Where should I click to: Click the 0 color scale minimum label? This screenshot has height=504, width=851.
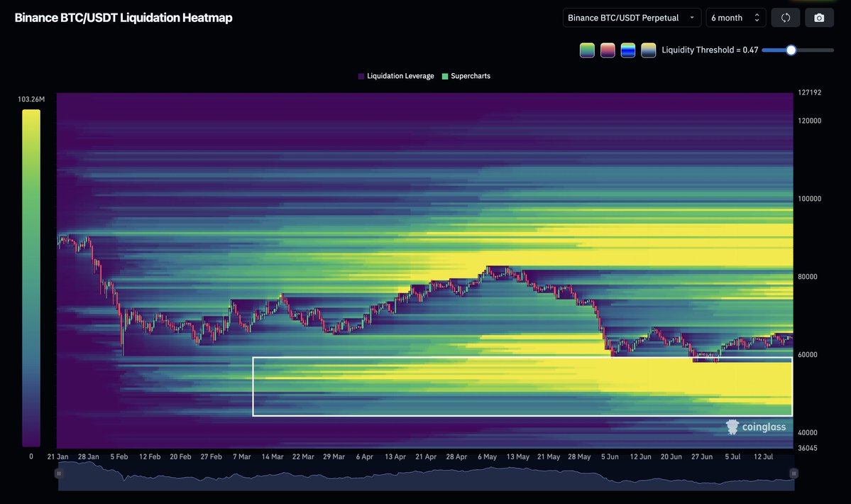tap(31, 457)
